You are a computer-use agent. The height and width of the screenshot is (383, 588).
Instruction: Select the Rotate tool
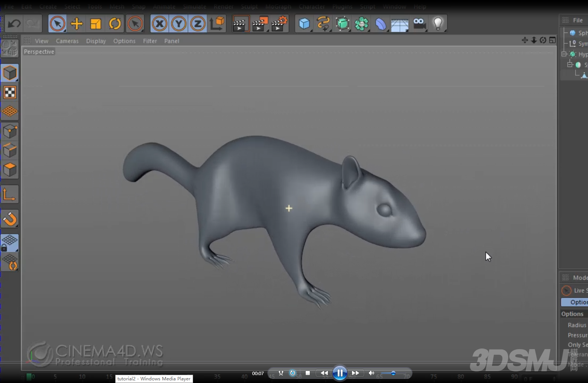click(x=115, y=24)
